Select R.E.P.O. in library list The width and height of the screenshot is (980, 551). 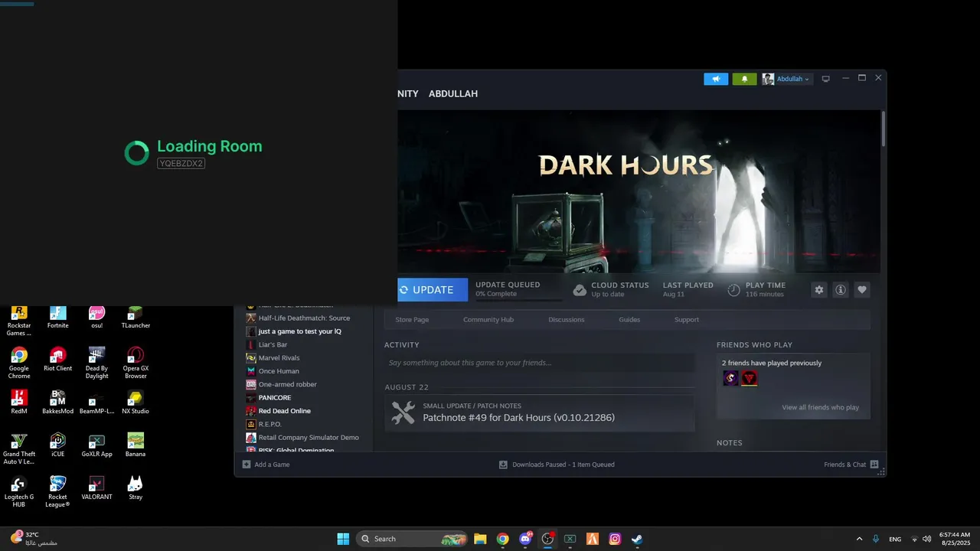click(269, 424)
